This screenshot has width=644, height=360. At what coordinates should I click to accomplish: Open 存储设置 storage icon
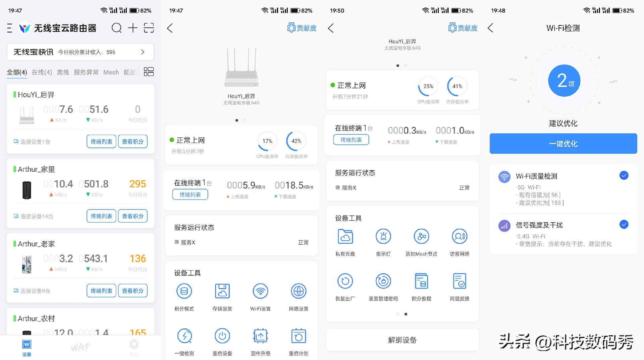point(222,291)
